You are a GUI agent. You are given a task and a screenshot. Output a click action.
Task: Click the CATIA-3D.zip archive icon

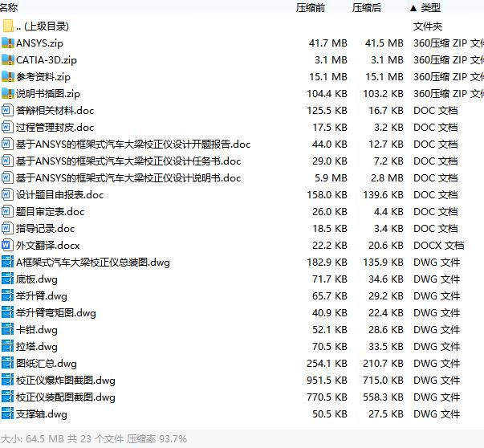(x=8, y=60)
